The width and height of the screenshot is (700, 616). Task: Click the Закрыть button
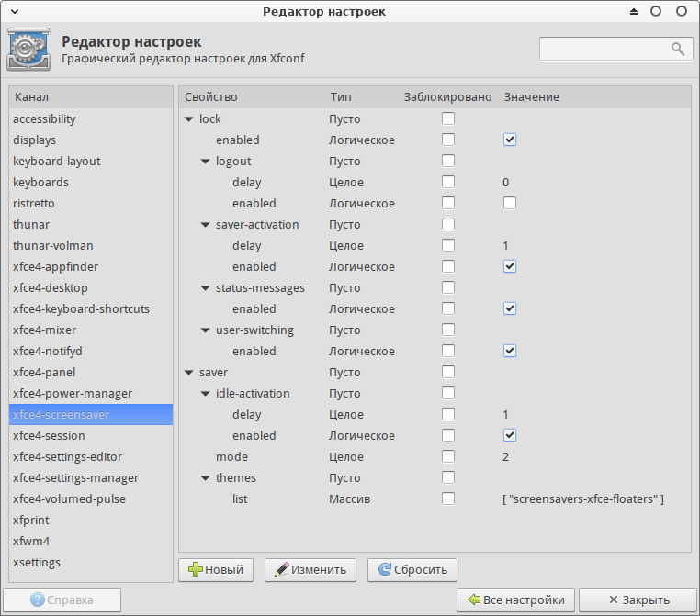(638, 600)
